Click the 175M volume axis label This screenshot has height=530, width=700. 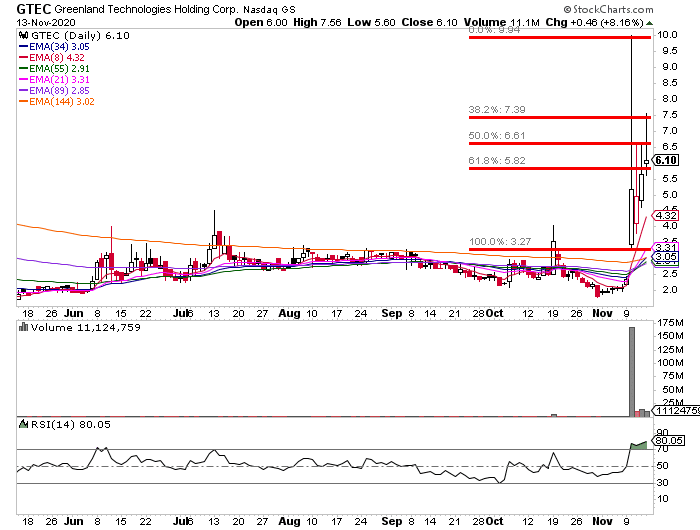pos(670,322)
